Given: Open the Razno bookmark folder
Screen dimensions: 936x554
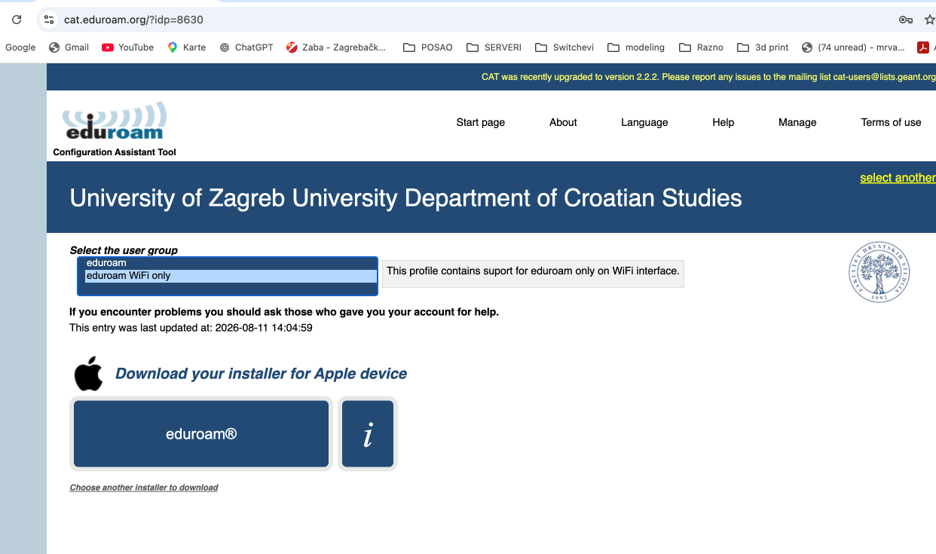Looking at the screenshot, I should coord(701,47).
